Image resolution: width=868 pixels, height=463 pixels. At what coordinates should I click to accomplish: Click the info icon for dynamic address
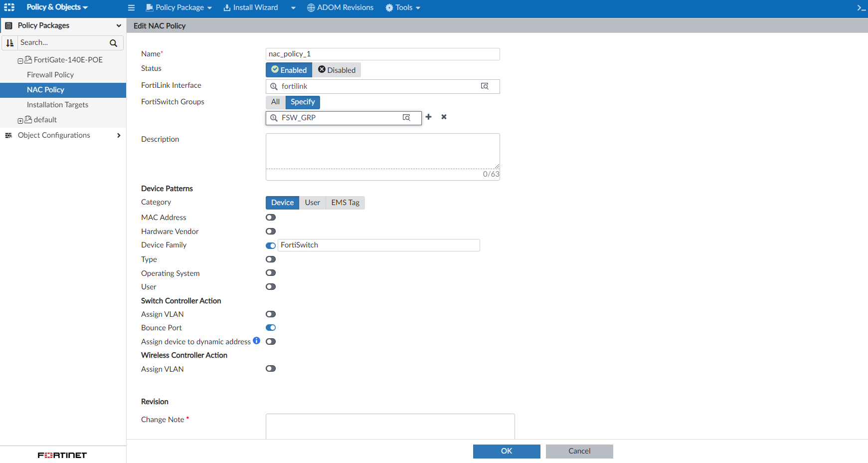[x=256, y=341]
